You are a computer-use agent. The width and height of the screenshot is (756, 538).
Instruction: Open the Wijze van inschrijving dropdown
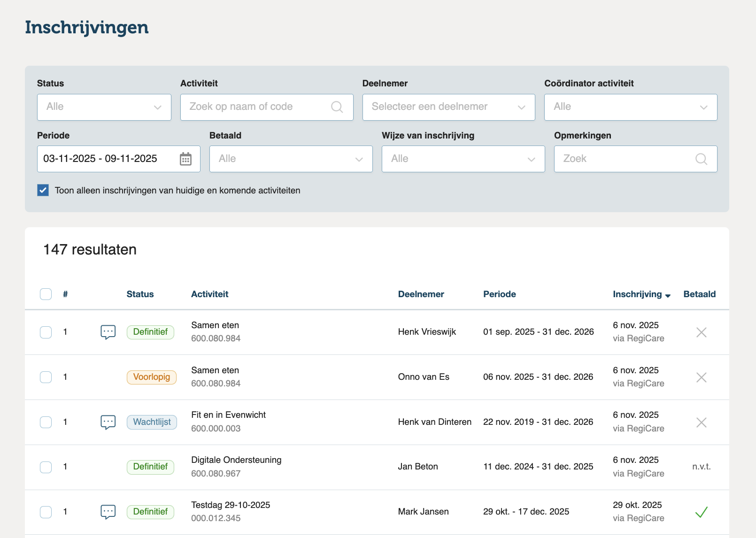coord(463,159)
